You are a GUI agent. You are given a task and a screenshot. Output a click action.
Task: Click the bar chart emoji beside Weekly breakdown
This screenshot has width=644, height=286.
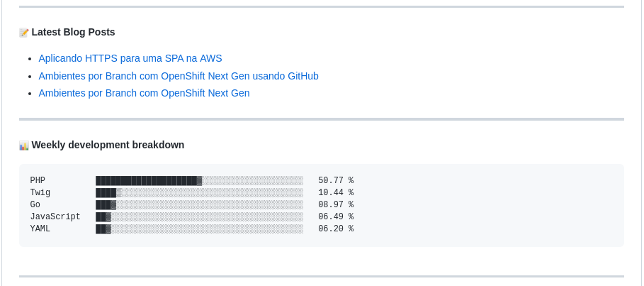pos(24,145)
